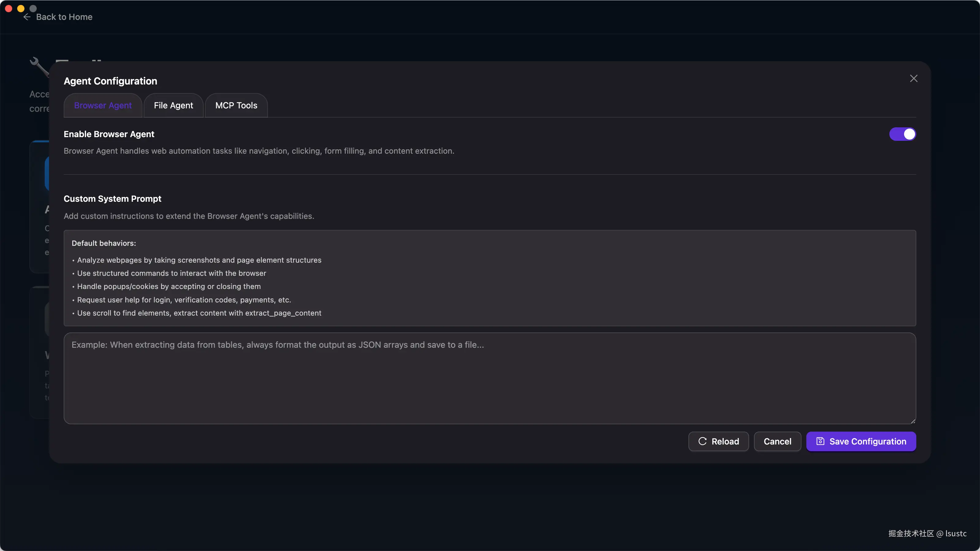
Task: Click the textarea resize handle grip icon
Action: 914,421
